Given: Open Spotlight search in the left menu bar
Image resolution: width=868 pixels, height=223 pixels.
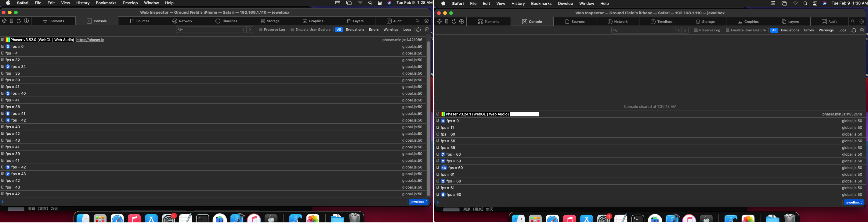Looking at the screenshot, I should [x=370, y=3].
